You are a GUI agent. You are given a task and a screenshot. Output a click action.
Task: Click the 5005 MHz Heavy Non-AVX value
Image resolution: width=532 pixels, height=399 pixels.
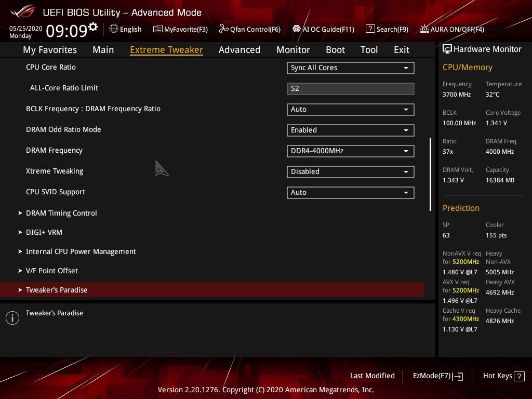click(x=499, y=272)
